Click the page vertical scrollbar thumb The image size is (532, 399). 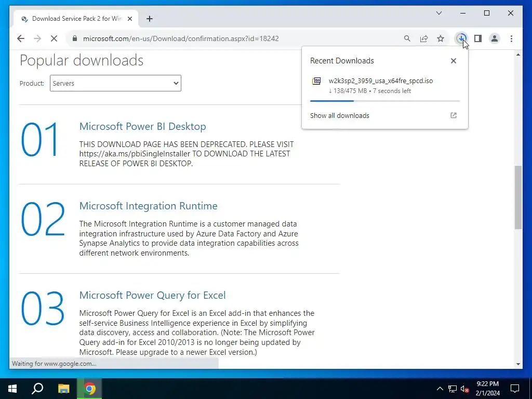[x=518, y=197]
